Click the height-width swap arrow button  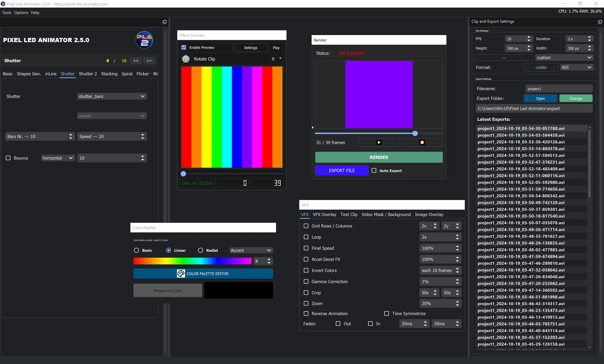504,58
